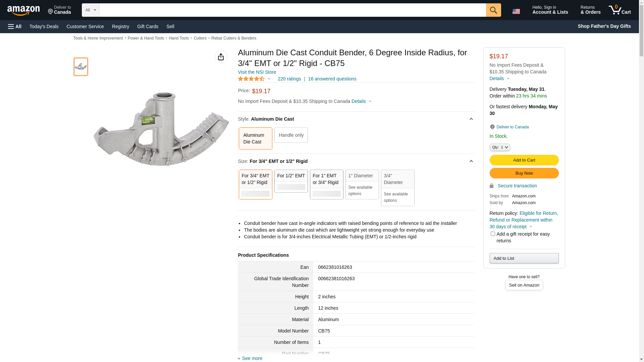Open the Qty quantity dropdown
Image resolution: width=644 pixels, height=362 pixels.
pyautogui.click(x=500, y=147)
